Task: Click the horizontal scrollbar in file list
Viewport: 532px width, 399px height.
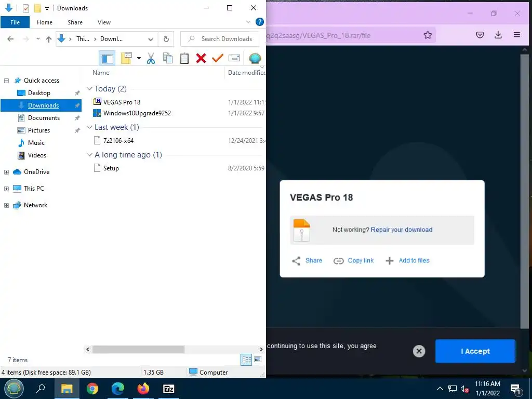Action: coord(138,349)
